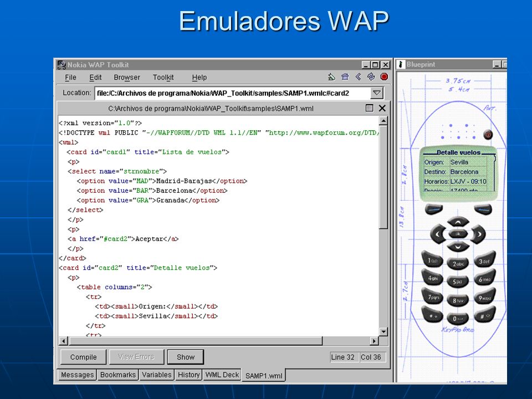Switch to the Variables tab
Viewport: 532px width, 399px height.
[x=156, y=375]
